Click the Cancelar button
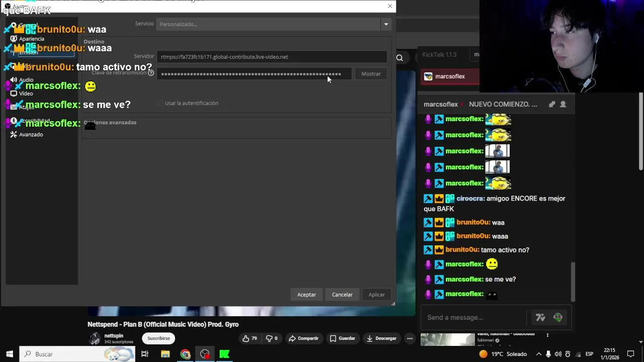Screen dimensions: 644x362 click(x=342, y=295)
